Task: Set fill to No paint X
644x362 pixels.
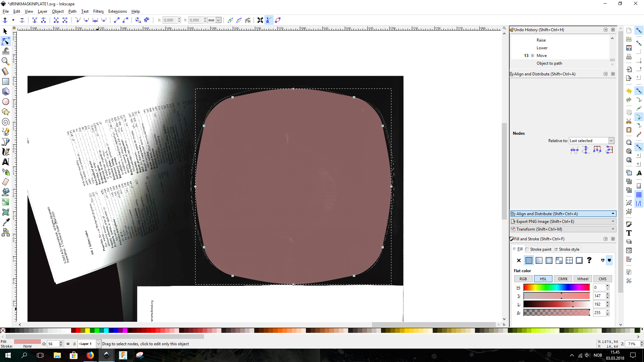Action: (519, 260)
